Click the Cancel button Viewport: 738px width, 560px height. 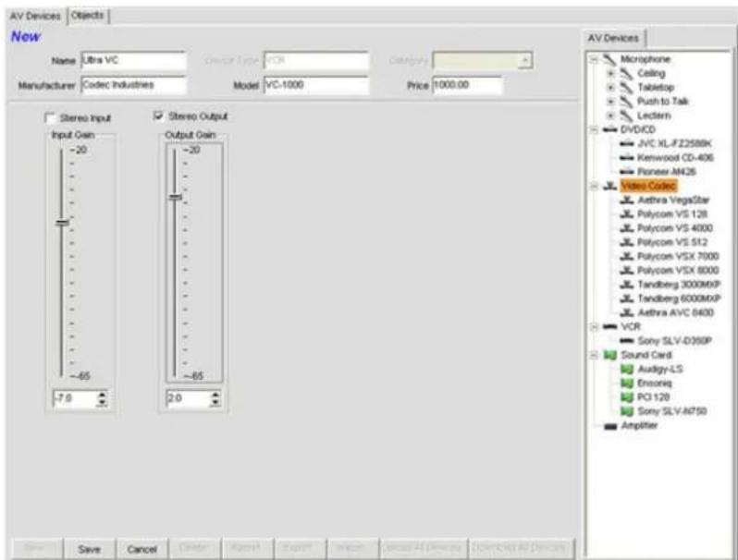click(141, 549)
